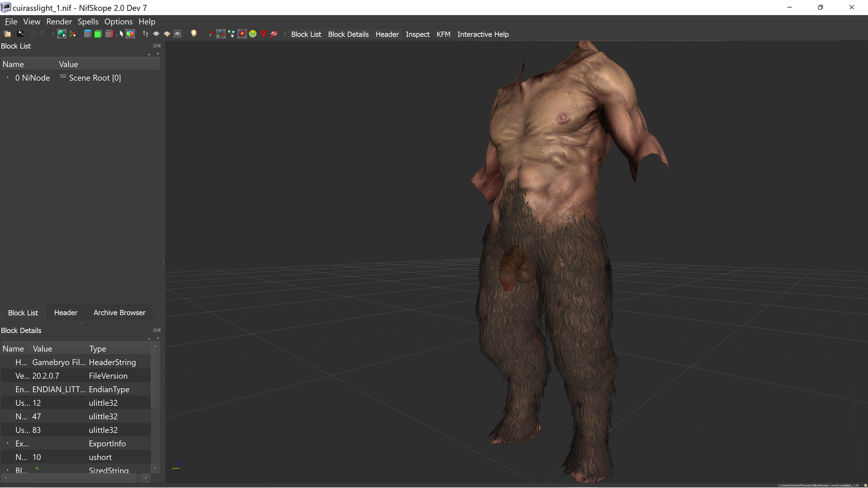Select the HeaderString row
Screen dimensions: 868x488
[75, 362]
